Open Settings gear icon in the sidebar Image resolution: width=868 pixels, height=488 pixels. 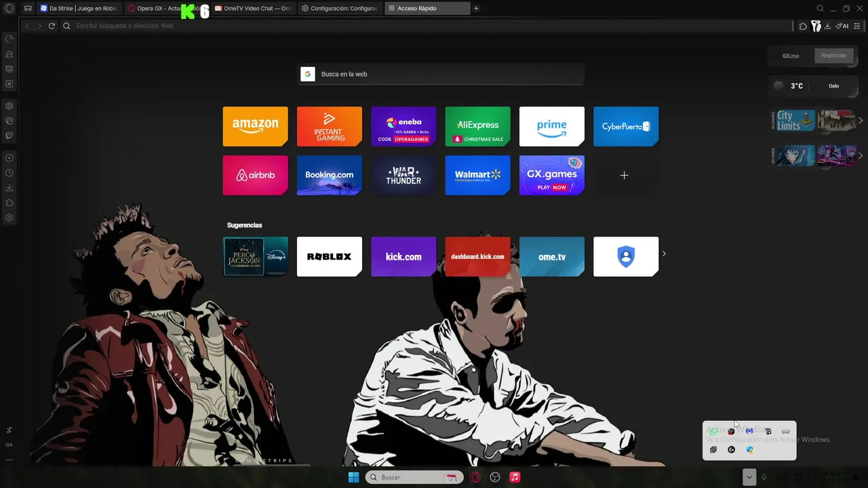pyautogui.click(x=9, y=218)
